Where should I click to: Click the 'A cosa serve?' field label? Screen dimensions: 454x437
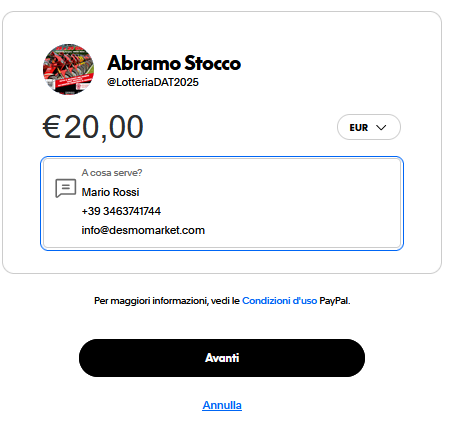click(x=112, y=173)
